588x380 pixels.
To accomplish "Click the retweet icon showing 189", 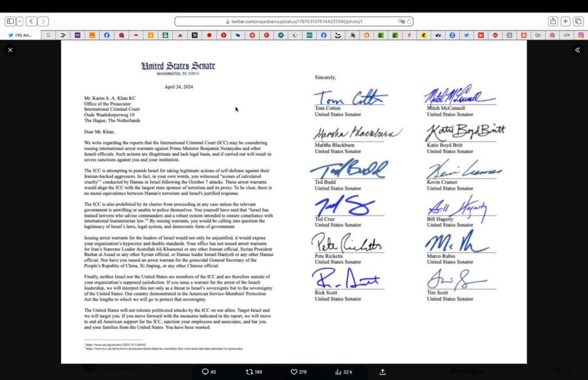I will (249, 372).
